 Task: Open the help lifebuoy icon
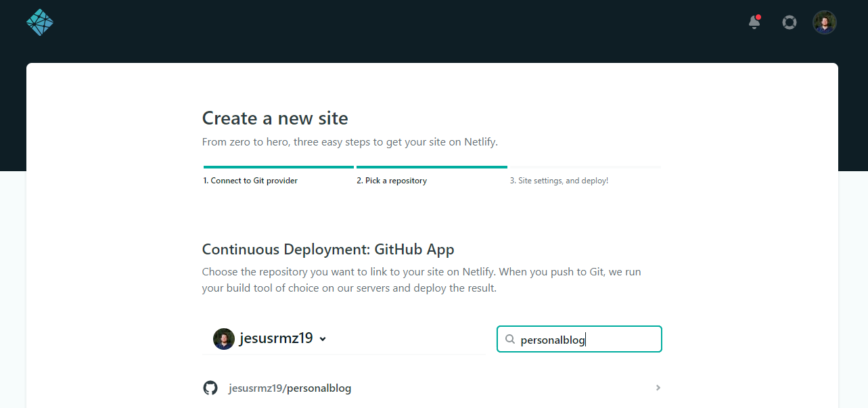click(x=789, y=22)
